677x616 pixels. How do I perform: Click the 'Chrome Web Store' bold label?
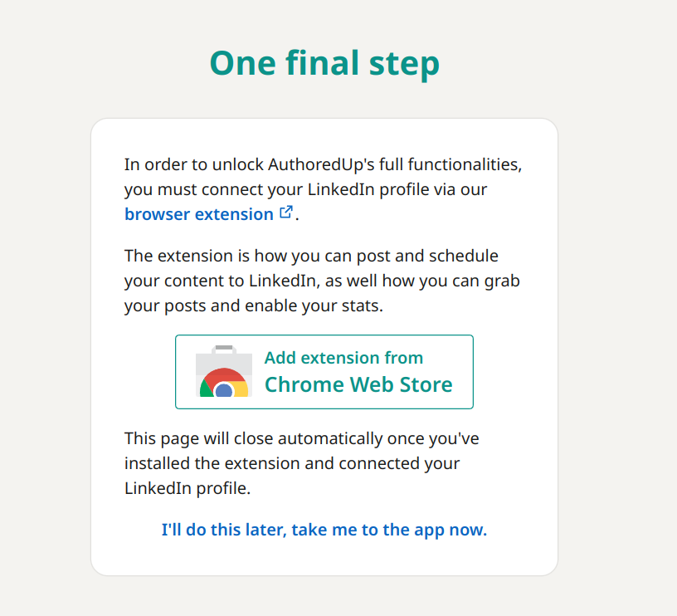[358, 384]
